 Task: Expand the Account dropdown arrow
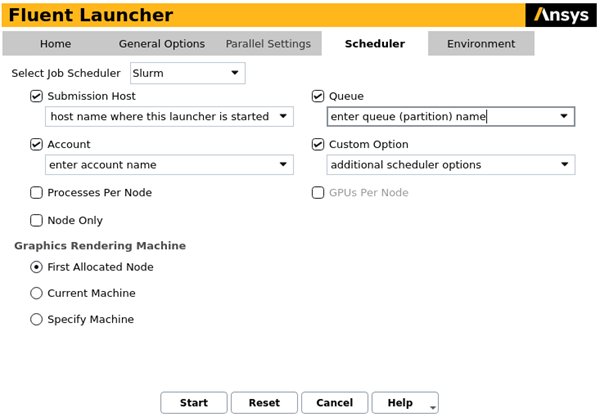283,164
